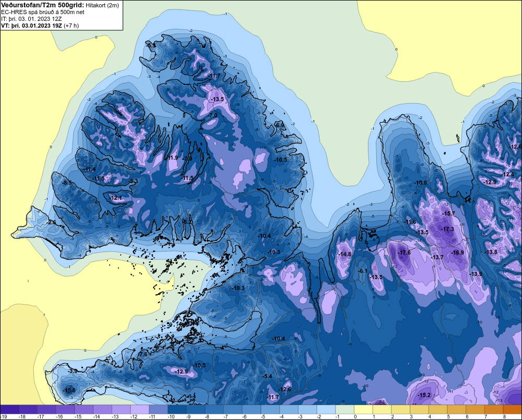Click the -3.9 temperature label
Image resolution: width=522 pixels, height=420 pixels.
[x=73, y=371]
